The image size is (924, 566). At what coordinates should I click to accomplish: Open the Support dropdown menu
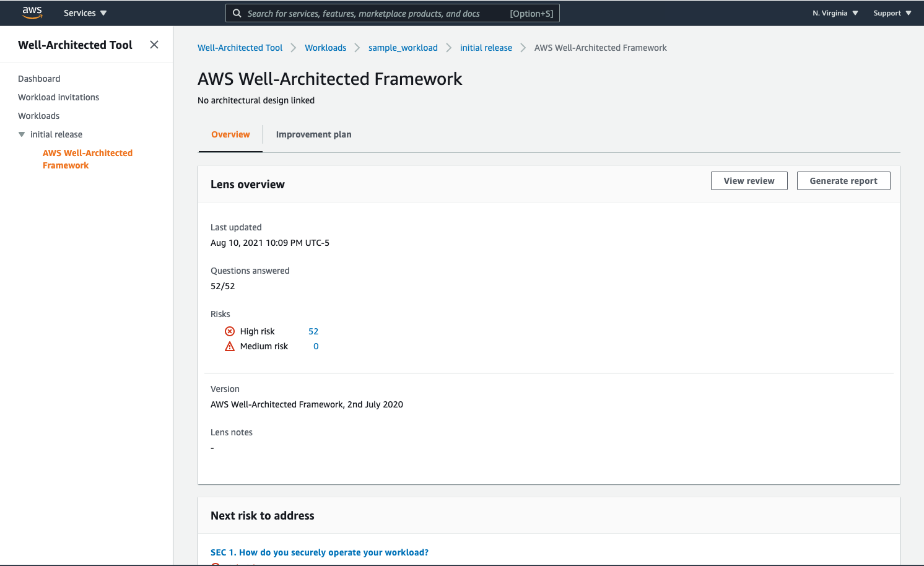[x=892, y=13]
